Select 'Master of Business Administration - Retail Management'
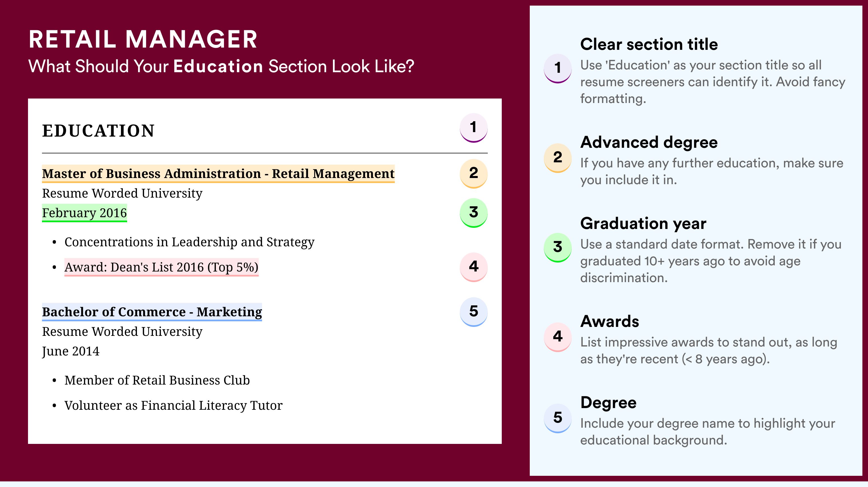 [x=218, y=174]
